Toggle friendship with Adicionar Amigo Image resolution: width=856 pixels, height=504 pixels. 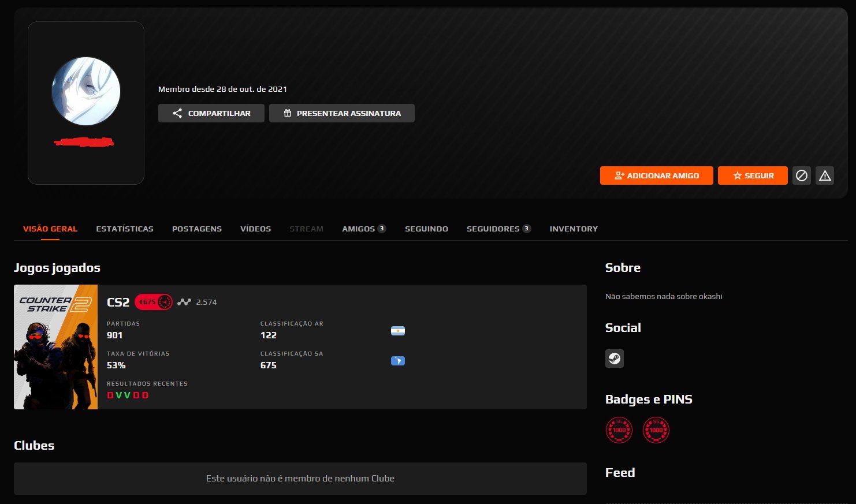coord(656,176)
